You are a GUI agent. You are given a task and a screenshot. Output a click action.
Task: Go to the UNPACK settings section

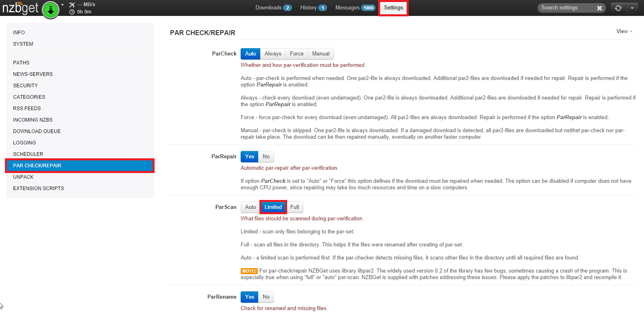[23, 177]
